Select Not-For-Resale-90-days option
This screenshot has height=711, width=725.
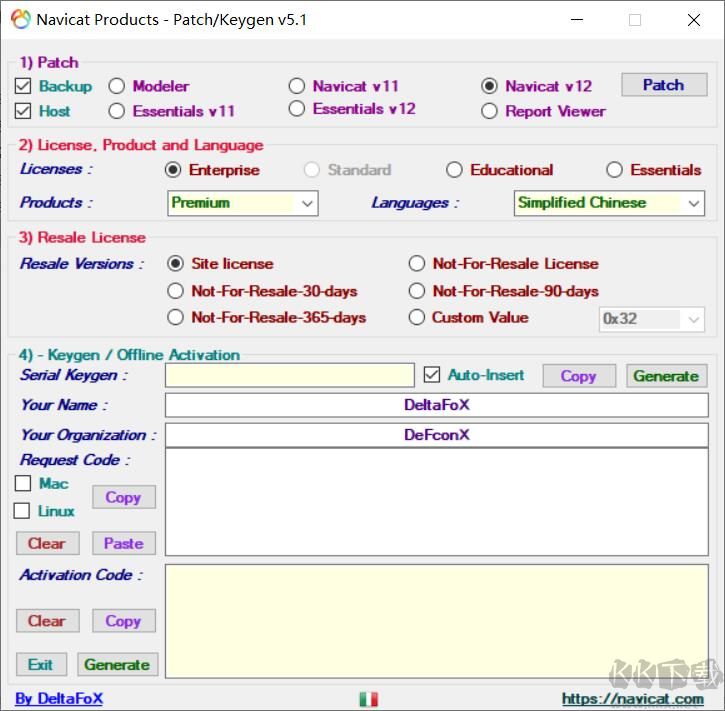click(417, 291)
